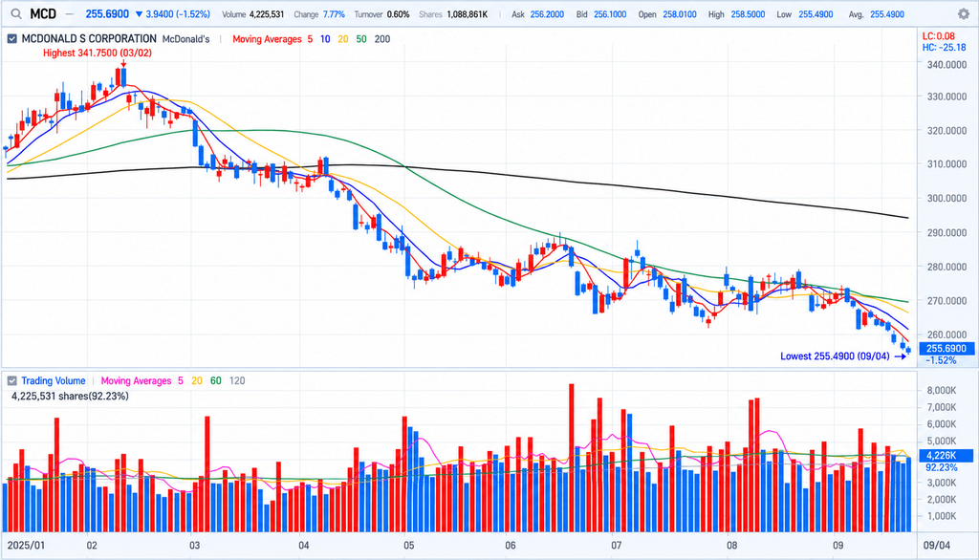
Task: Click the 05 month axis label
Action: coord(408,545)
